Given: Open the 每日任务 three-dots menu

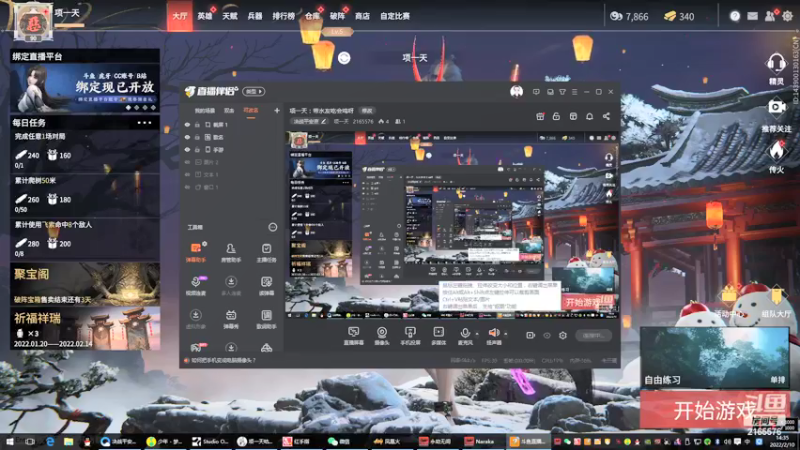Looking at the screenshot, I should (144, 123).
